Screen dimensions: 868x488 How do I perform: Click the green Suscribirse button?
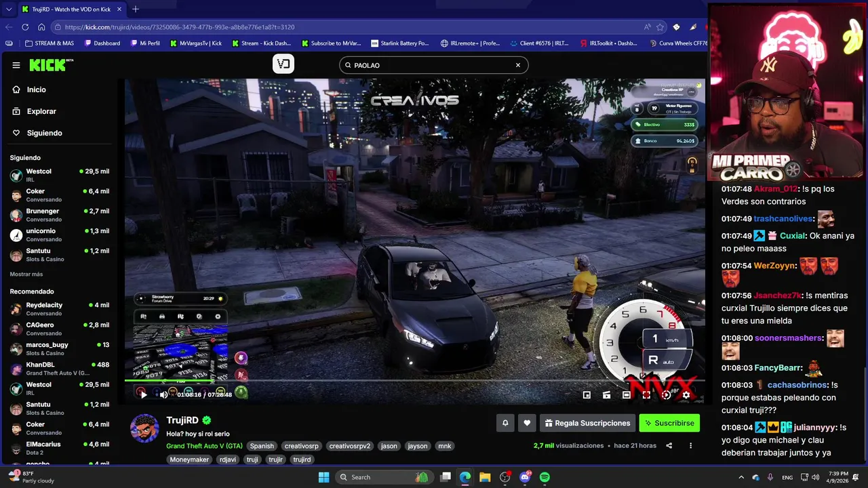[x=669, y=423]
